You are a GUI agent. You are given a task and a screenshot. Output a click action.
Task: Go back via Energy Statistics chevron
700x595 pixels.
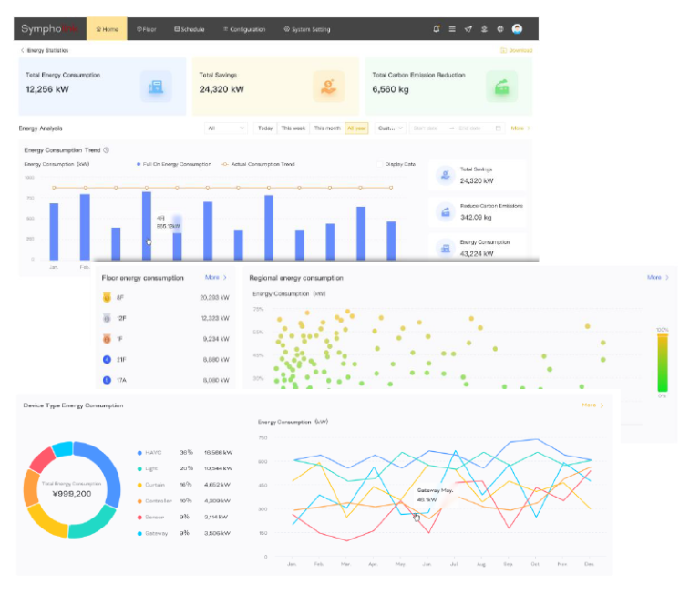pos(22,50)
